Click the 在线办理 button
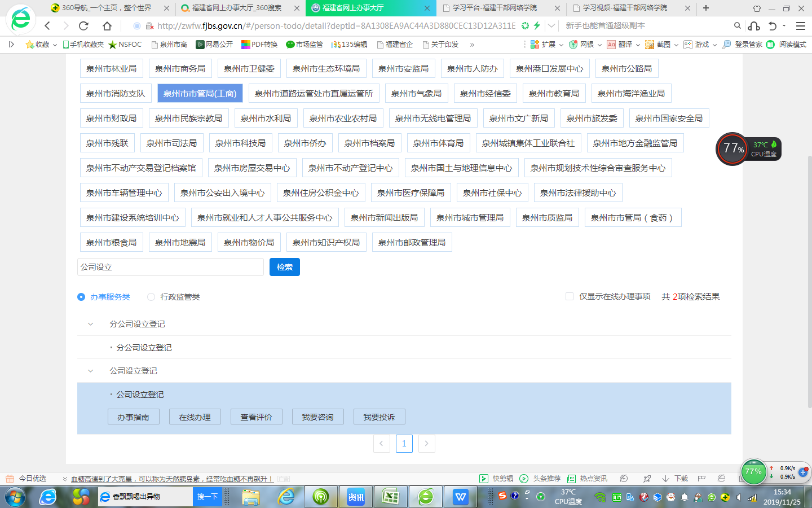The width and height of the screenshot is (812, 508). 195,417
